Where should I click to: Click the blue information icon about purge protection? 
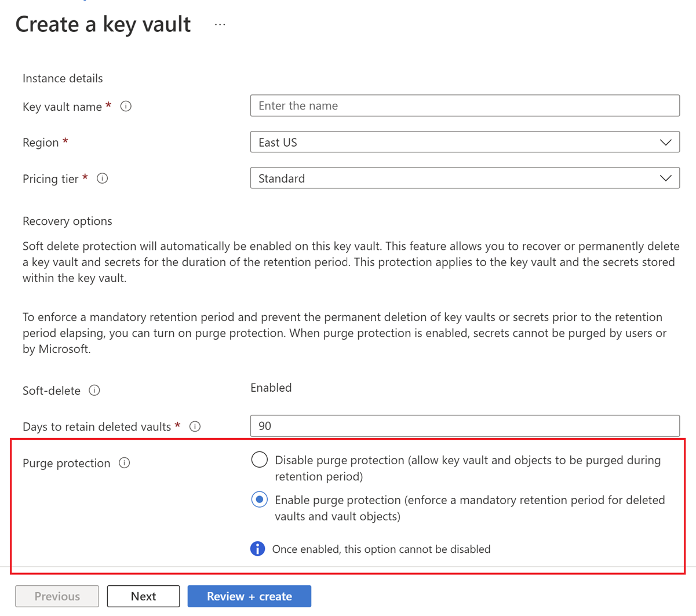point(257,548)
